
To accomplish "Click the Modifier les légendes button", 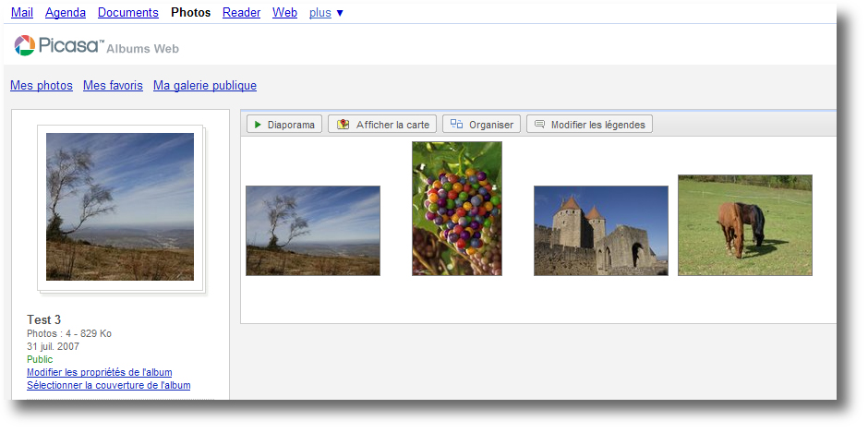I will tap(589, 125).
